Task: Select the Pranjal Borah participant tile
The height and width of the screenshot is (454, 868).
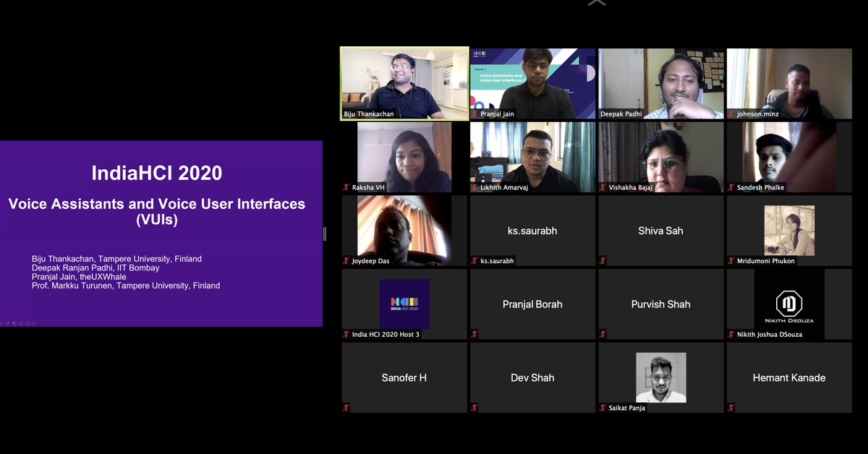Action: 532,304
